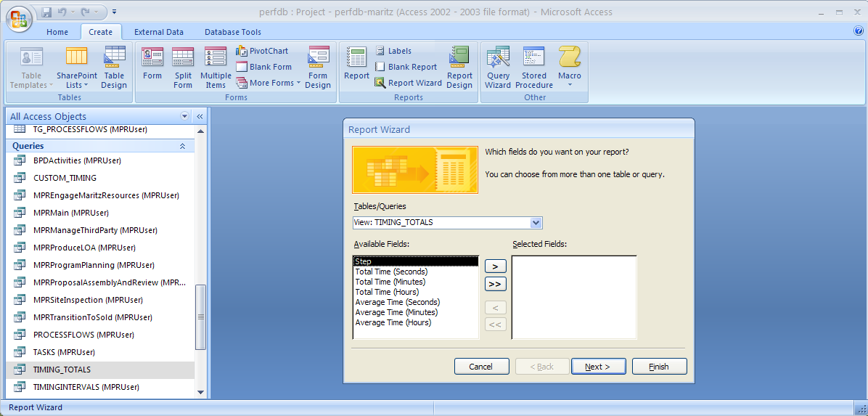The width and height of the screenshot is (868, 416).
Task: Expand the Tables/Queries combo box
Action: pos(536,223)
